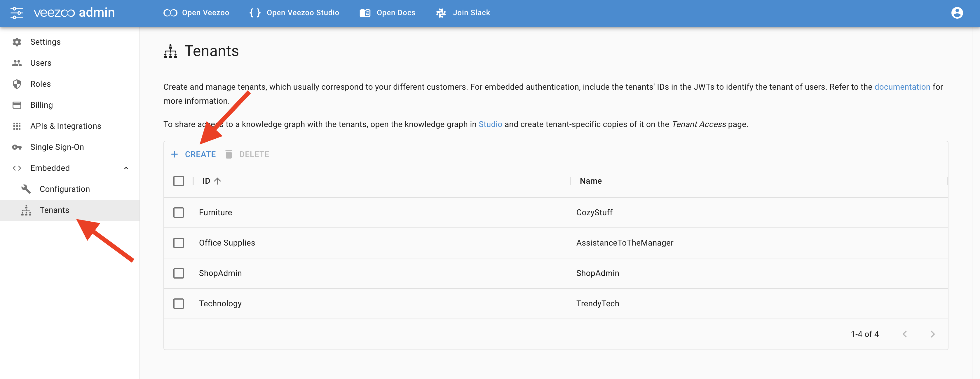Screen dimensions: 980x379
Task: Open APIs & Integrations page
Action: pyautogui.click(x=65, y=126)
